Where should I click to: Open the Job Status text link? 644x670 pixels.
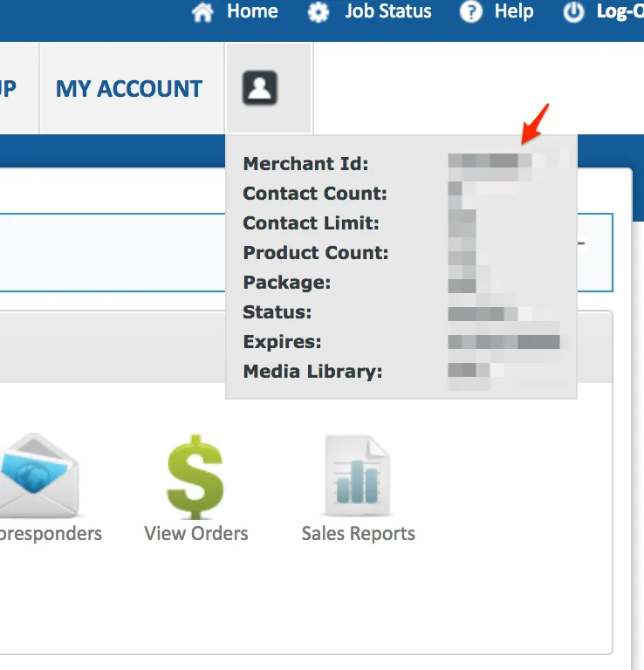pyautogui.click(x=388, y=11)
